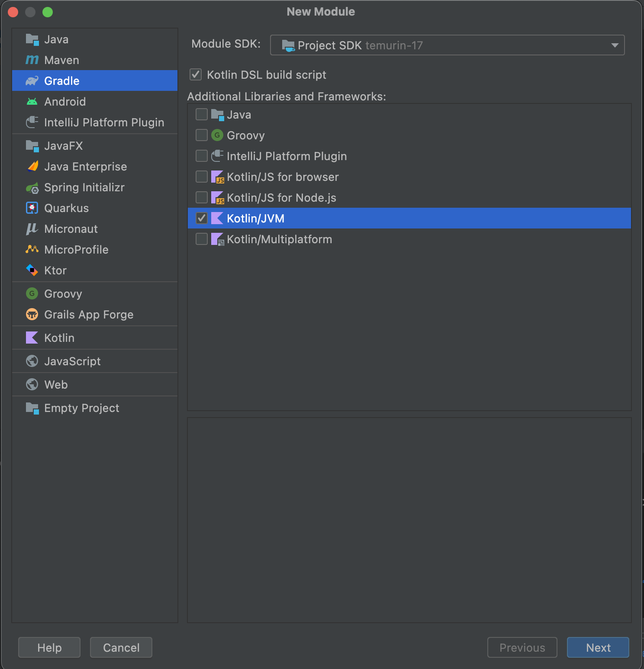Click the Maven m icon

[x=32, y=60]
